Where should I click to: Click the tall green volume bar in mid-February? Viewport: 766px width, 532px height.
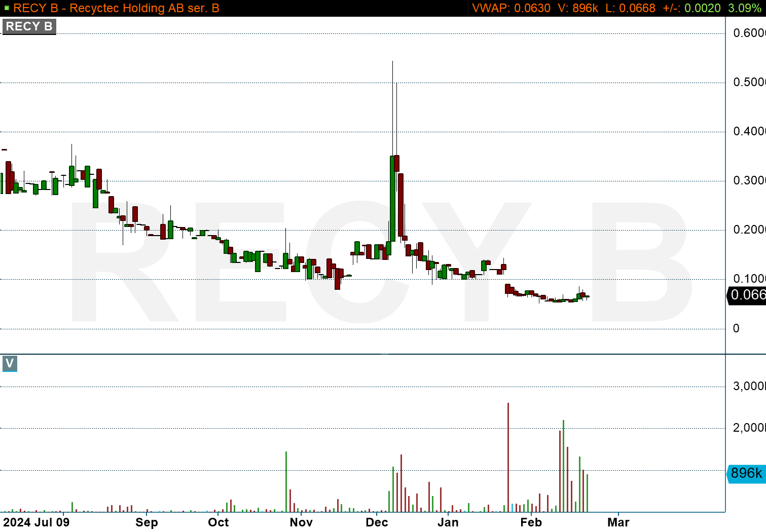pos(563,466)
